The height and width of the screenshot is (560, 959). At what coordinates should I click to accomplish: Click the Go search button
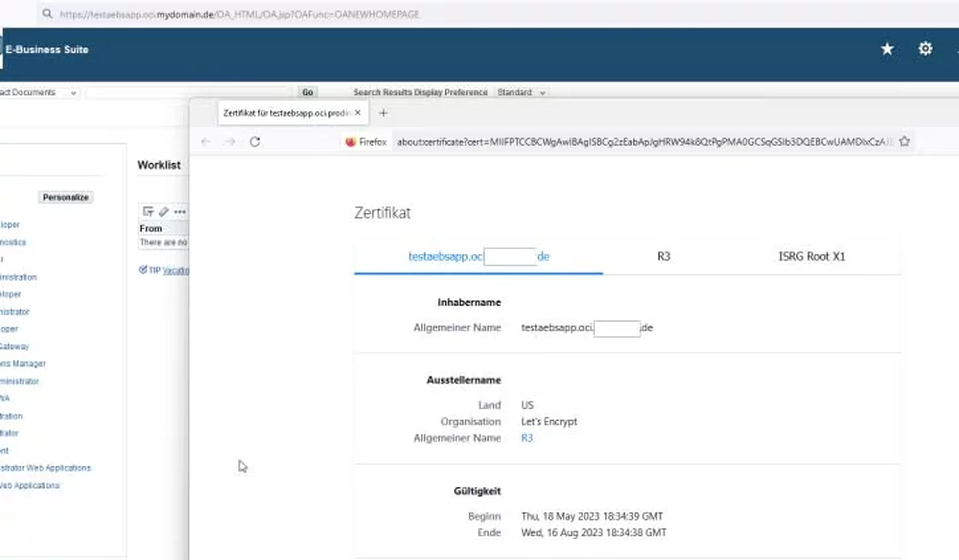point(307,92)
